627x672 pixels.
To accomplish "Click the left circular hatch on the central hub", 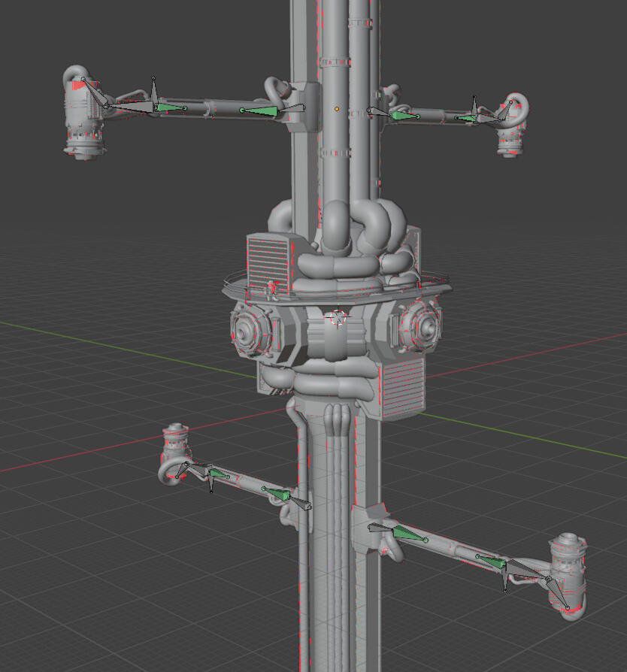I will (x=250, y=331).
